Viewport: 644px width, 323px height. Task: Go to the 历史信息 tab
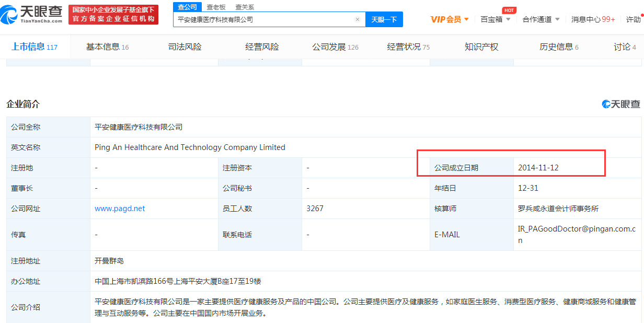[x=559, y=47]
